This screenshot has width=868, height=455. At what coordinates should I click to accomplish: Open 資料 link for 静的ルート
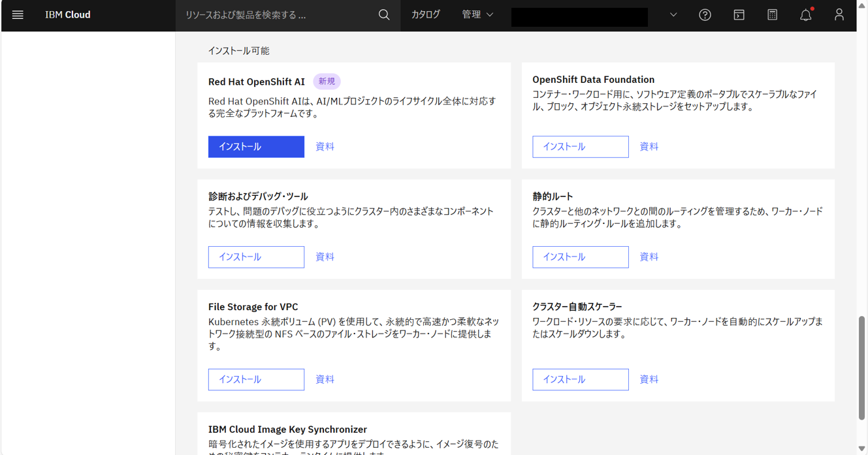649,257
